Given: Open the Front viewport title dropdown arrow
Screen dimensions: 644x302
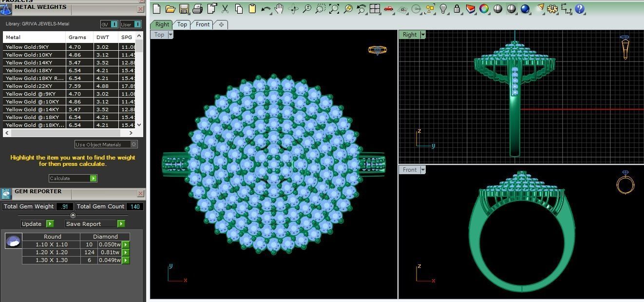Looking at the screenshot, I should point(423,170).
